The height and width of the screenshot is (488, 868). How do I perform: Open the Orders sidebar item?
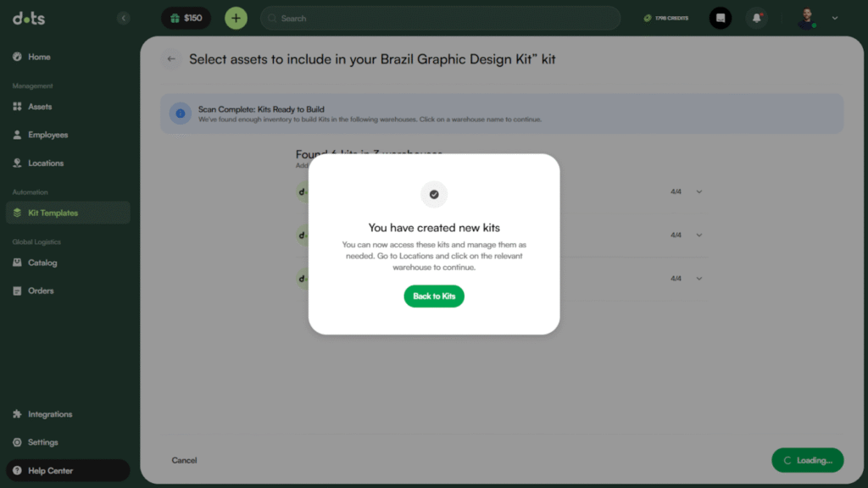[x=41, y=291]
